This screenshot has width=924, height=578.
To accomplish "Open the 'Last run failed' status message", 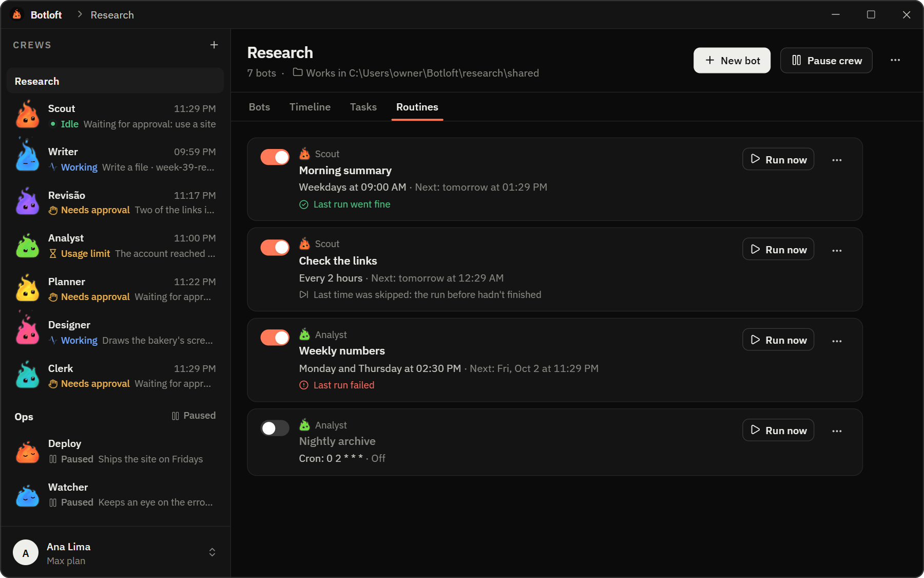I will 337,385.
